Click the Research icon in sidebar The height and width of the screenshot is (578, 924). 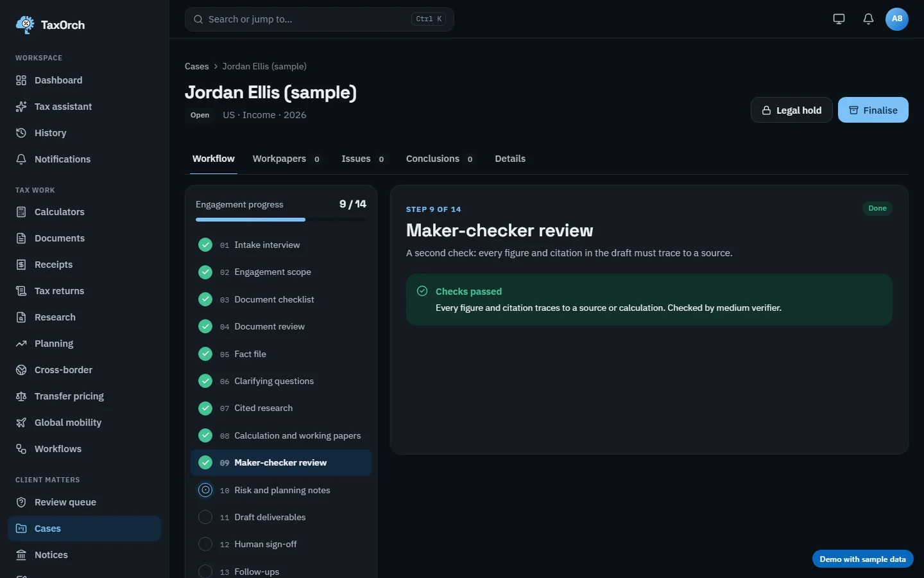(x=21, y=317)
